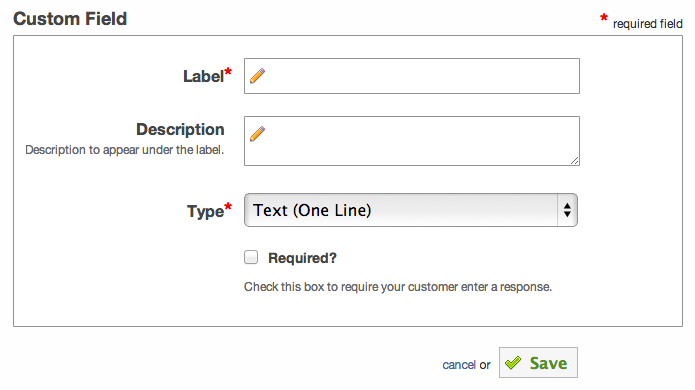Viewport: 695px width, 390px height.
Task: Click the 'Custom Field' heading
Action: pos(70,19)
